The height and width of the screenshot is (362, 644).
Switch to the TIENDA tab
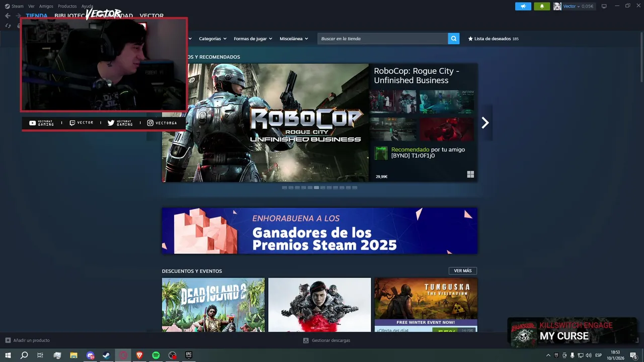(x=37, y=16)
